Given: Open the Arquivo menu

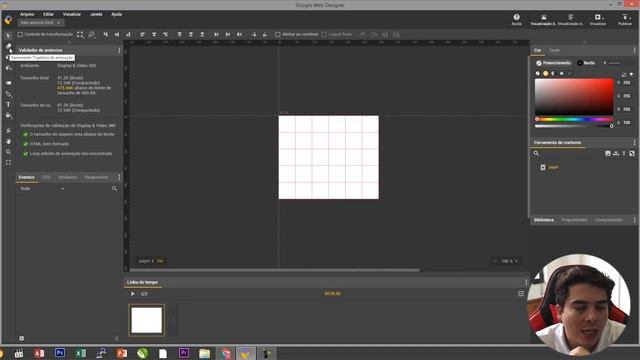Looking at the screenshot, I should [27, 14].
